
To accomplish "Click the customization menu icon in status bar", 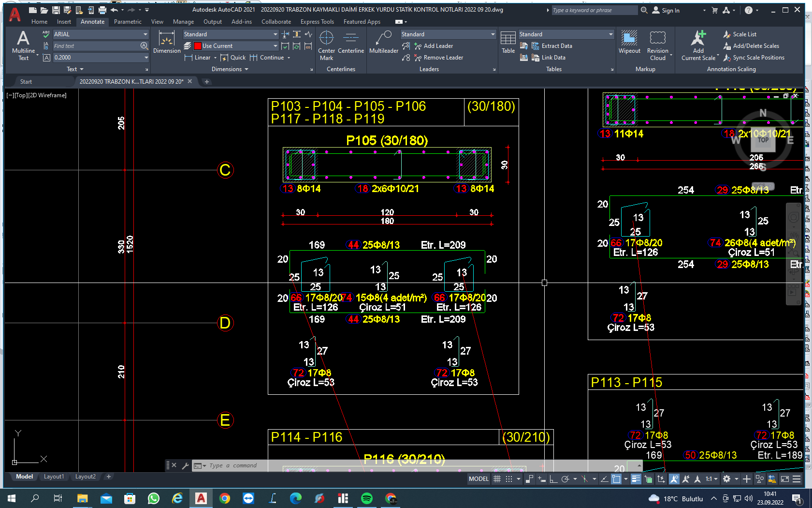I will pos(797,479).
